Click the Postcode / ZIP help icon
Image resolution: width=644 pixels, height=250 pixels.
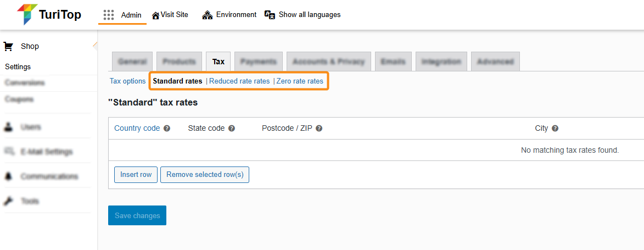pos(319,129)
